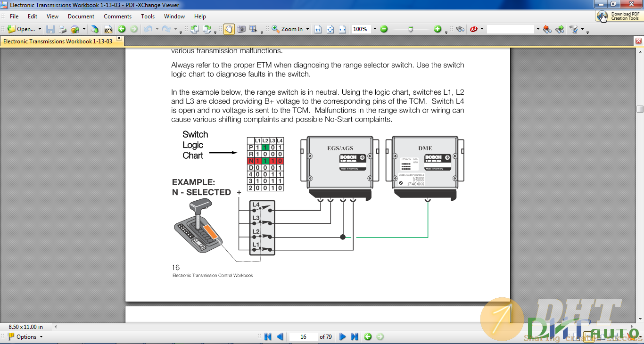
Task: Click the zoom slider handle
Action: point(411,29)
